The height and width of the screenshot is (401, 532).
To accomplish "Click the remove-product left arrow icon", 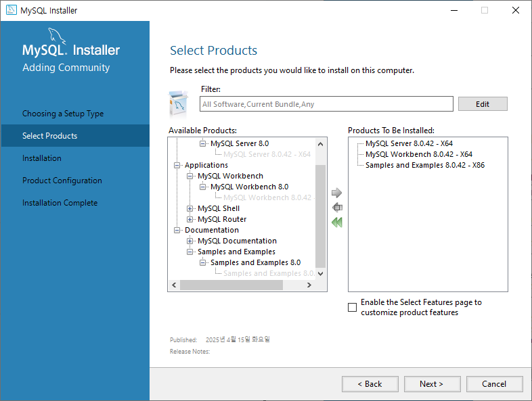I will pos(337,207).
